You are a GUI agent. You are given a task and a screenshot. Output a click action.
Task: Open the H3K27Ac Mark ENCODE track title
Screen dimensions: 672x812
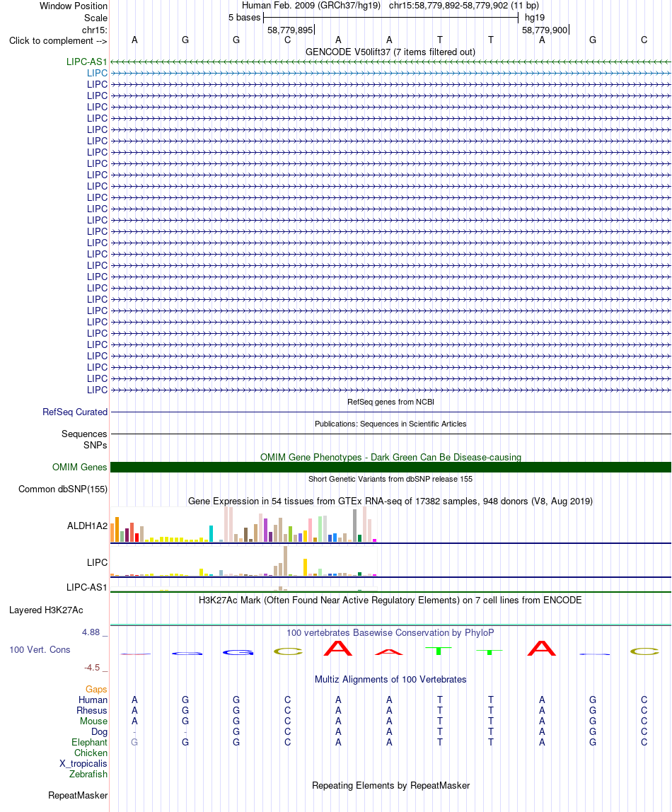[x=390, y=601]
